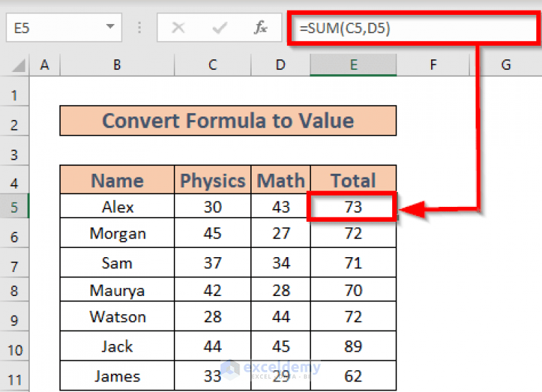Select column D header

(x=281, y=64)
